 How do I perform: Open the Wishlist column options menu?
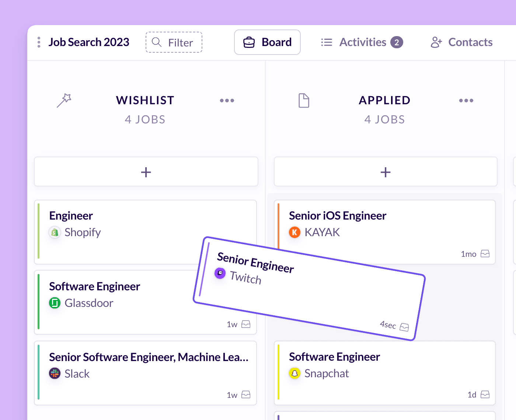tap(227, 100)
